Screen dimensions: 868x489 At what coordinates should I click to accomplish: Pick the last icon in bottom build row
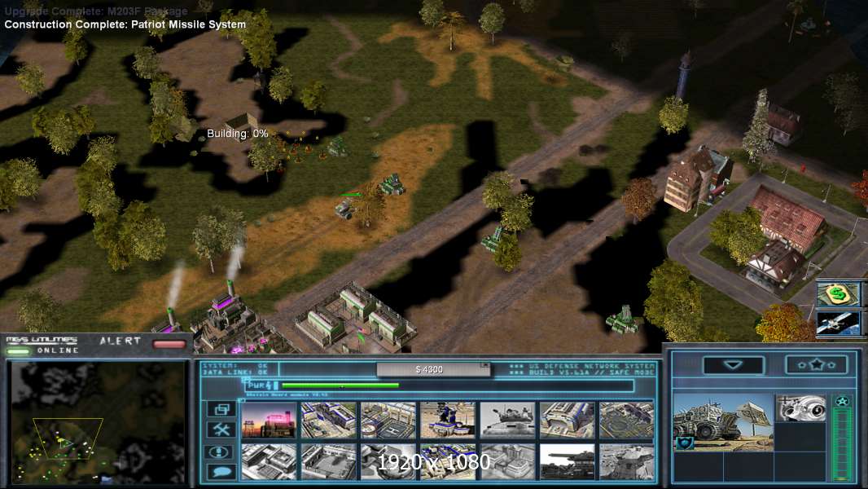(627, 461)
